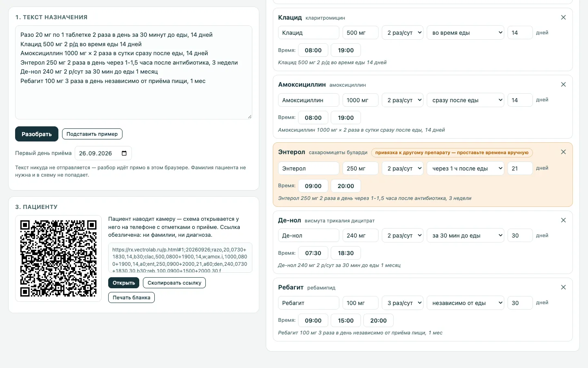This screenshot has height=368, width=588.
Task: Open the calendar picker for first intake day
Action: [x=124, y=153]
